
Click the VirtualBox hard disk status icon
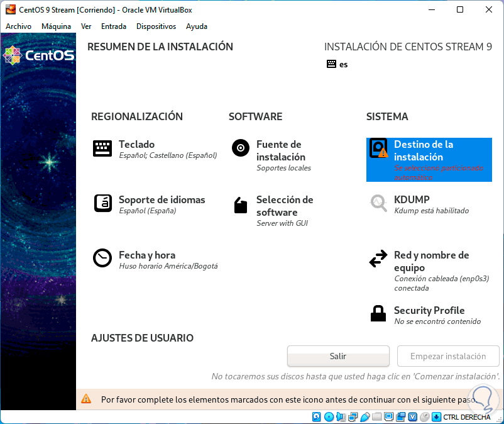[316, 417]
